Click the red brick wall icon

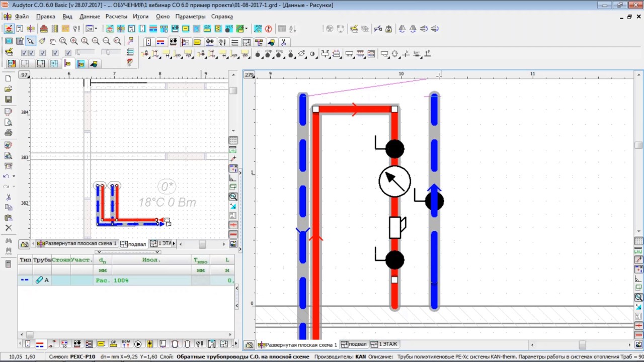(x=44, y=29)
